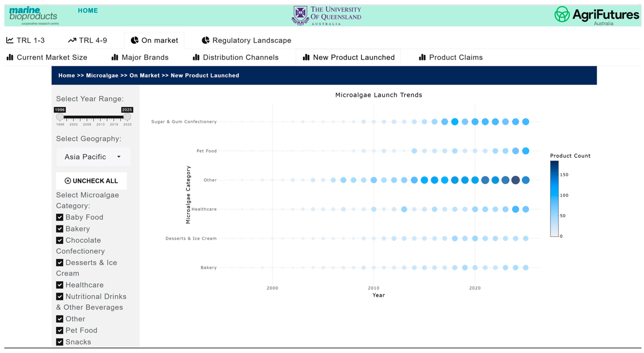
Task: Click the On market pie chart icon
Action: [135, 40]
